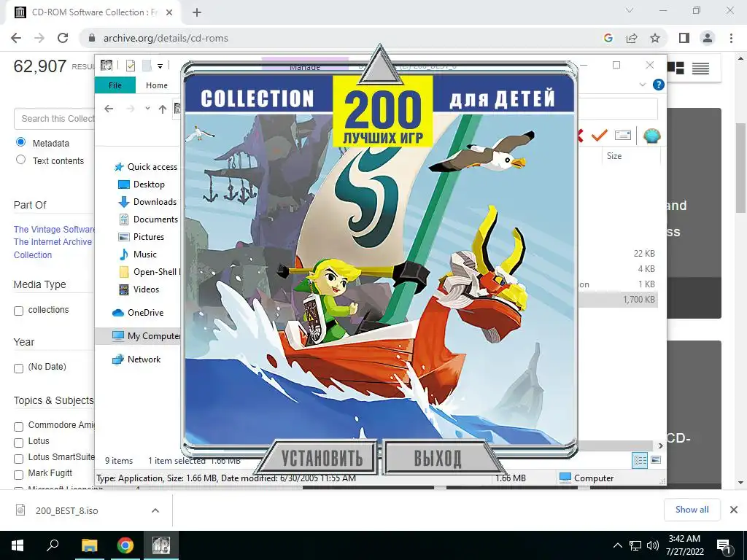Open Customize Quick Access Toolbar dropdown
The height and width of the screenshot is (560, 747).
(x=160, y=66)
